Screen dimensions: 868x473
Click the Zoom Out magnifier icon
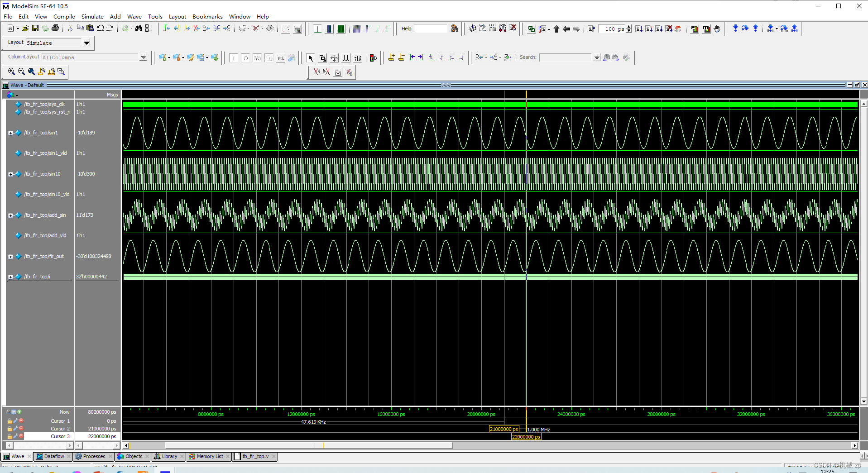(x=21, y=72)
